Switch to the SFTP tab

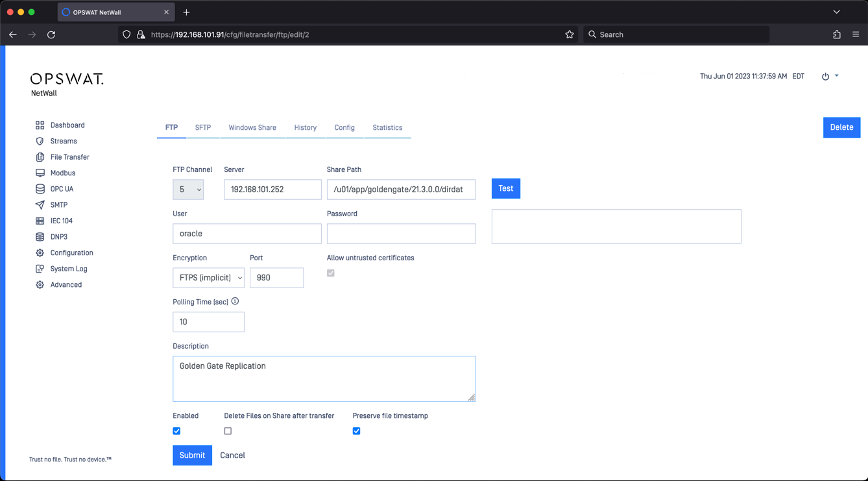coord(203,128)
